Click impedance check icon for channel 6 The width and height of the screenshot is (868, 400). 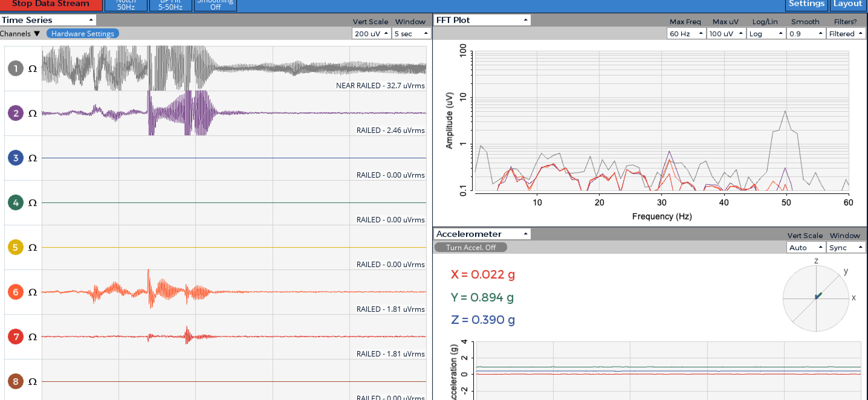(x=33, y=292)
